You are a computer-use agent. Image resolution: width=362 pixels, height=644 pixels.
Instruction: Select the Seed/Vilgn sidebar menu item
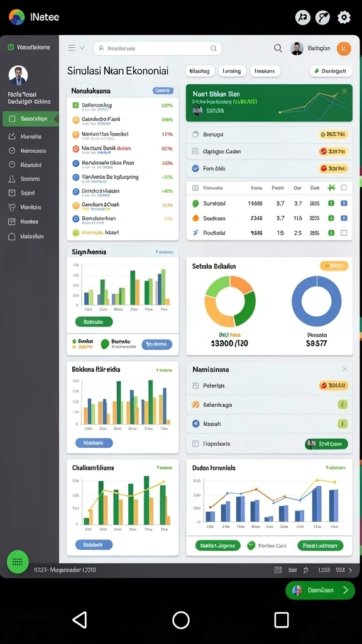coord(30,119)
